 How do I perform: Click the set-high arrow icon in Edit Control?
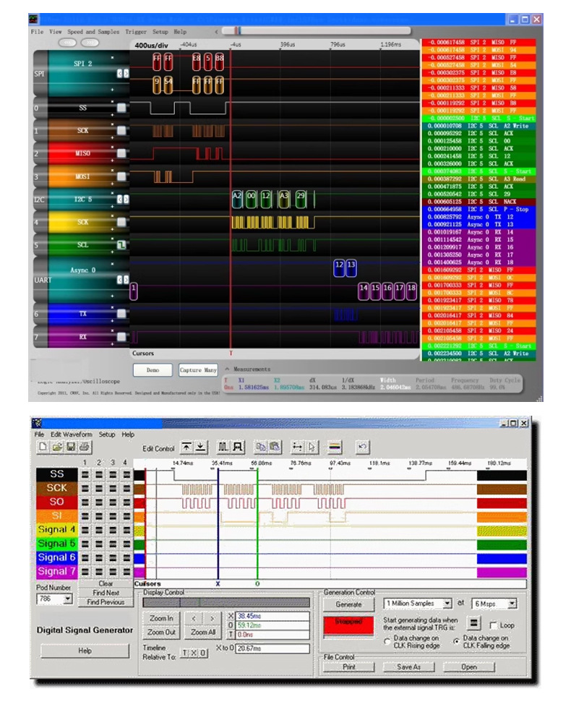coord(186,447)
